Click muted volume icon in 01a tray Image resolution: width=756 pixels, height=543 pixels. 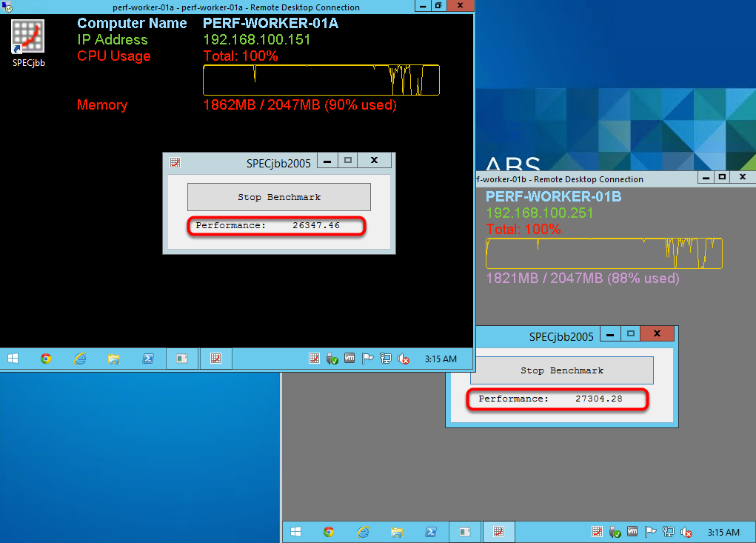coord(404,359)
